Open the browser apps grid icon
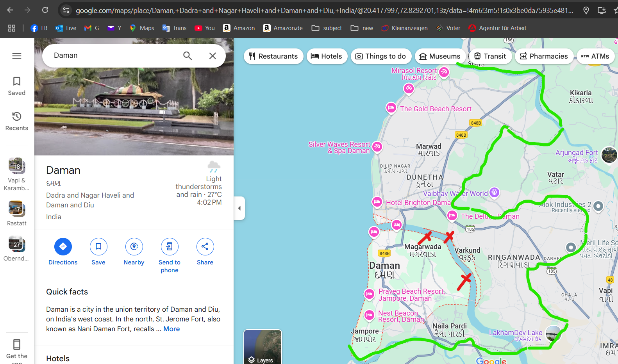The height and width of the screenshot is (364, 618). tap(12, 28)
